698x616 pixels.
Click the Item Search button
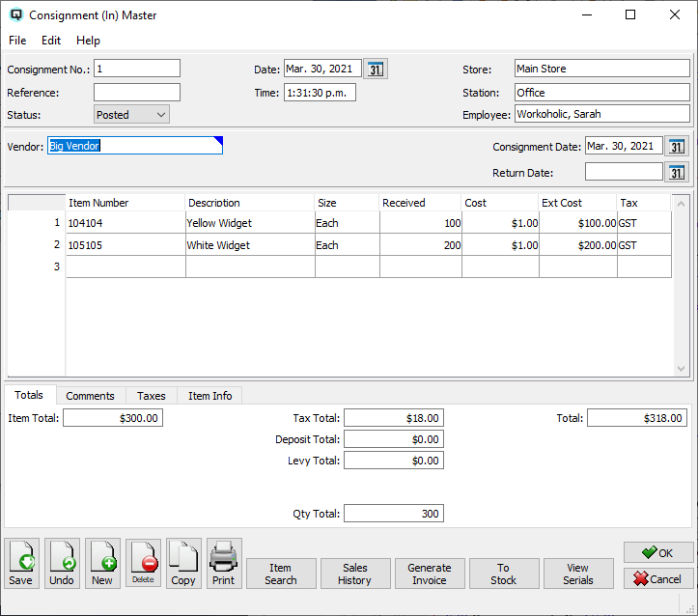tap(281, 574)
